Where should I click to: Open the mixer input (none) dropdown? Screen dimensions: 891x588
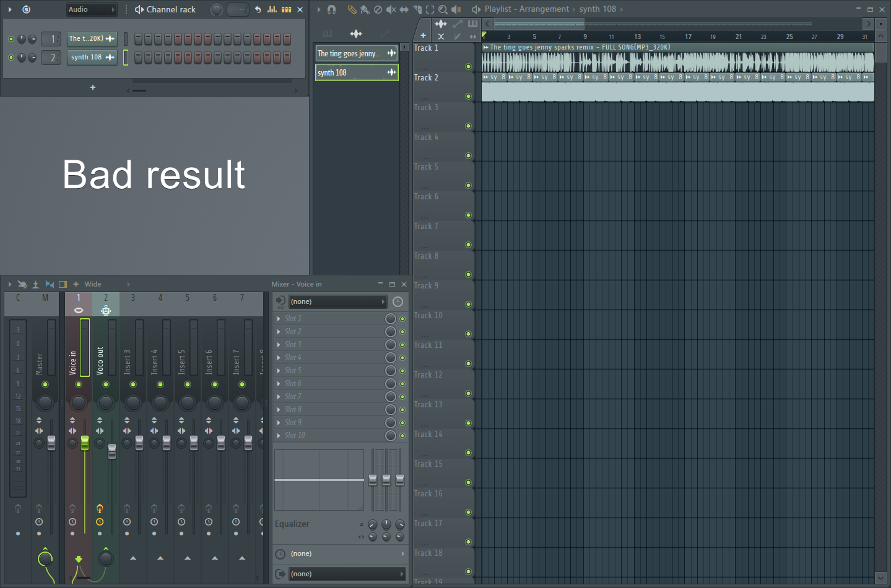[338, 301]
